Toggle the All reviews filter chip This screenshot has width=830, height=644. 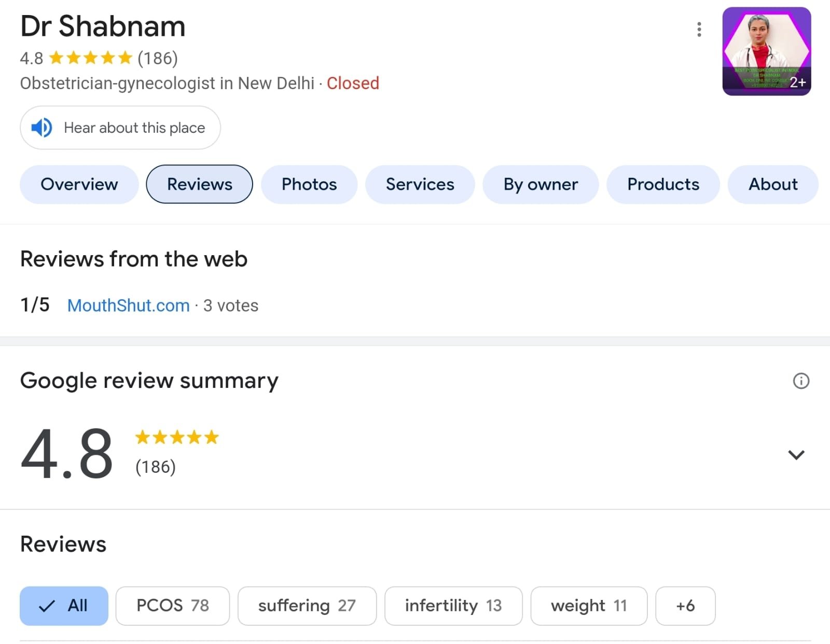pos(64,606)
